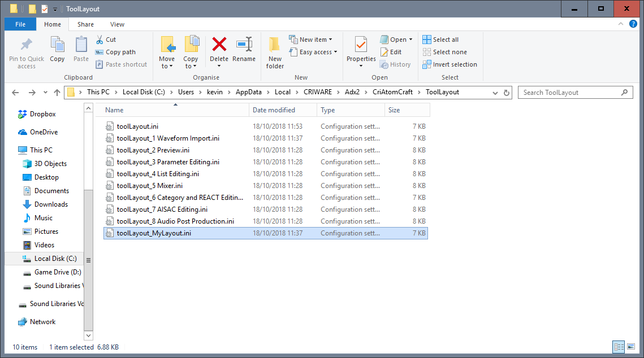Go forward with the right arrow
644x358 pixels.
32,93
